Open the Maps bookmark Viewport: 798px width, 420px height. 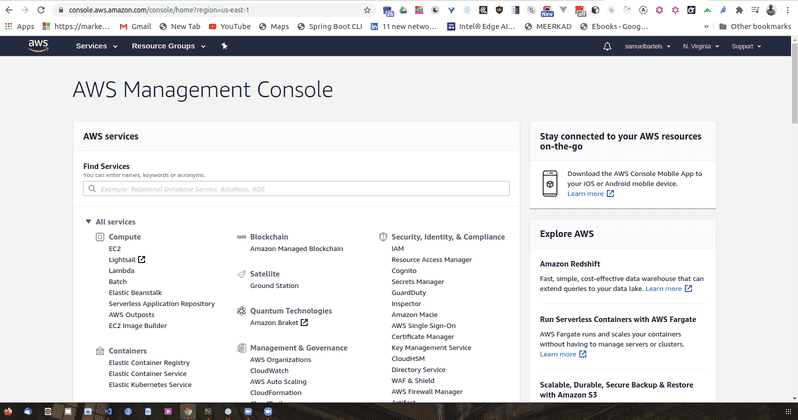click(x=274, y=26)
